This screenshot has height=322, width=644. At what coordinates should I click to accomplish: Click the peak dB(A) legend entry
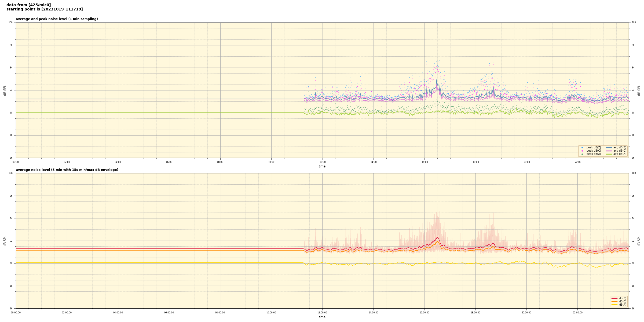pyautogui.click(x=594, y=154)
